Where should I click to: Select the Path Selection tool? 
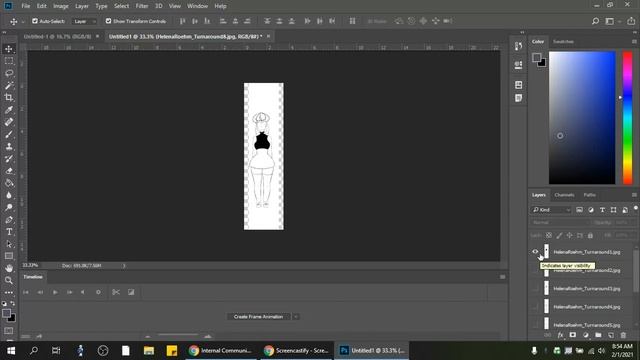coord(9,244)
